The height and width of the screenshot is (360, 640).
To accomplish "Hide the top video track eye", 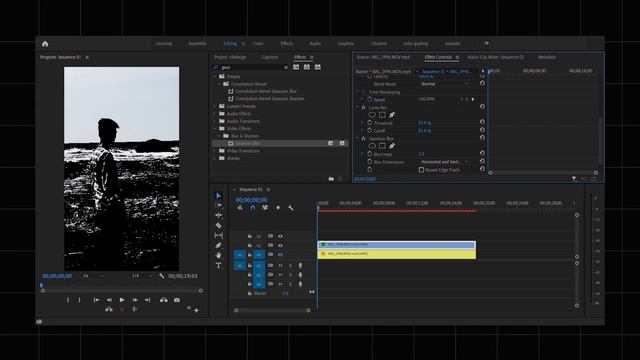I will [x=280, y=236].
